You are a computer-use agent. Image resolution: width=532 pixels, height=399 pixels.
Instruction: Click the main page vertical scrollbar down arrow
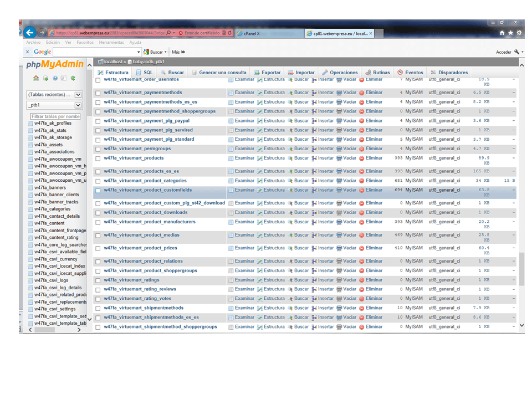pyautogui.click(x=522, y=325)
